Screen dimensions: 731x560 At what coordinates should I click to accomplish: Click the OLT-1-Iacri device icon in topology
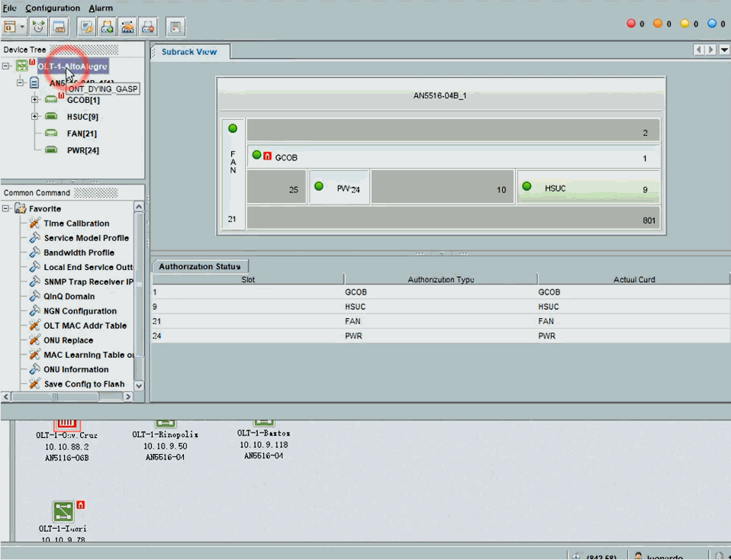point(63,511)
